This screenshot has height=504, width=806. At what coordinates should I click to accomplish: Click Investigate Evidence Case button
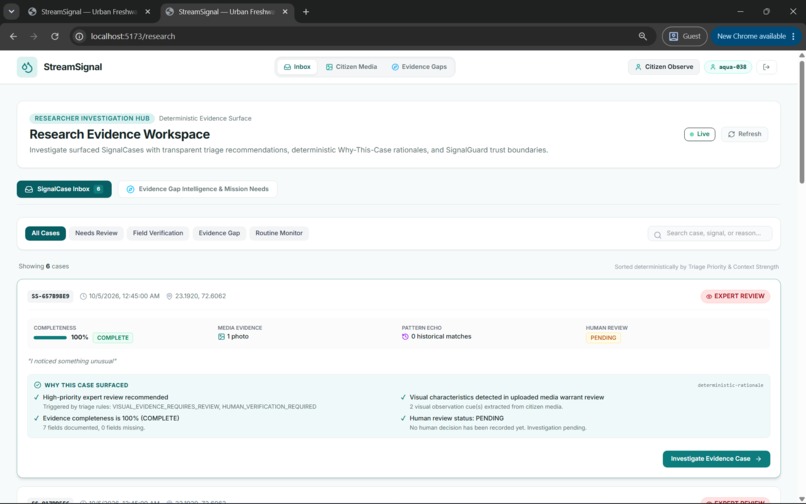click(716, 459)
